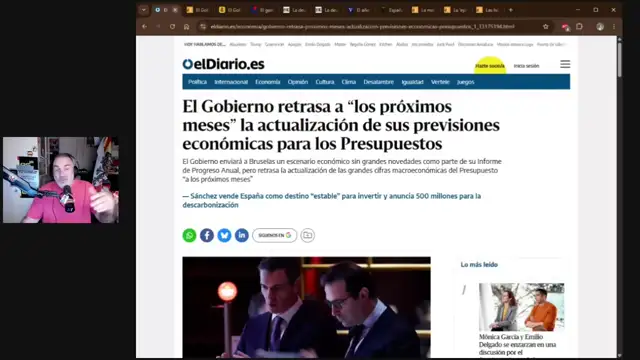The height and width of the screenshot is (360, 640).
Task: Open the browser home page
Action: 187,27
